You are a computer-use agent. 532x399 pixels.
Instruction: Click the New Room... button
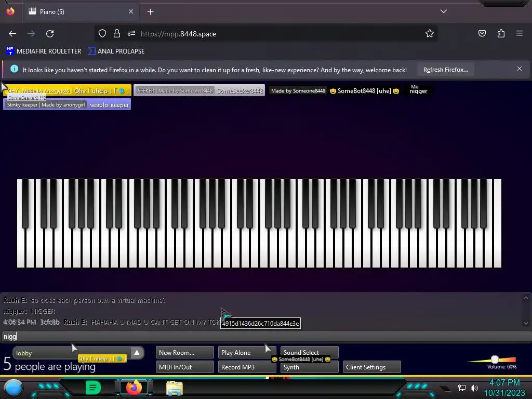[185, 353]
